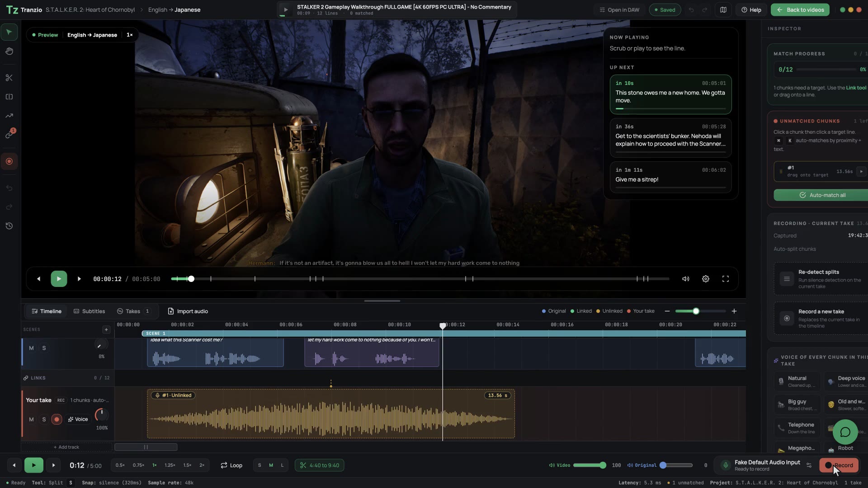Screen dimensions: 868x488
Task: Start recording with Record button
Action: click(839, 465)
